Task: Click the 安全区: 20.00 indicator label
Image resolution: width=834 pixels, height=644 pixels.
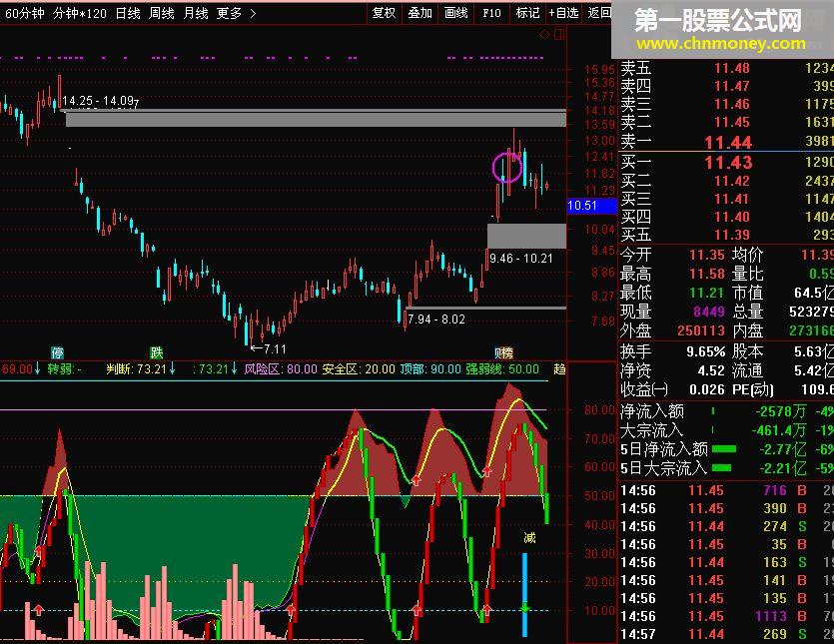Action: [359, 369]
